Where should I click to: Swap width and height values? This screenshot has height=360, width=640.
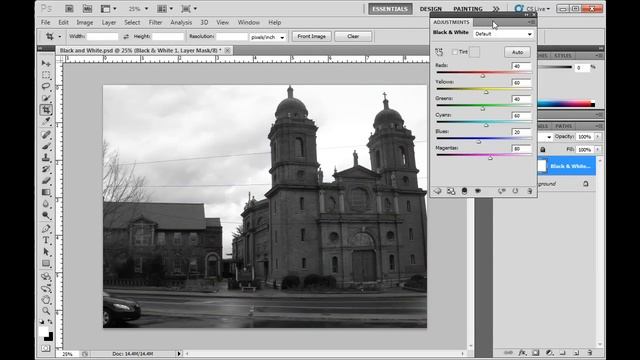click(x=126, y=37)
